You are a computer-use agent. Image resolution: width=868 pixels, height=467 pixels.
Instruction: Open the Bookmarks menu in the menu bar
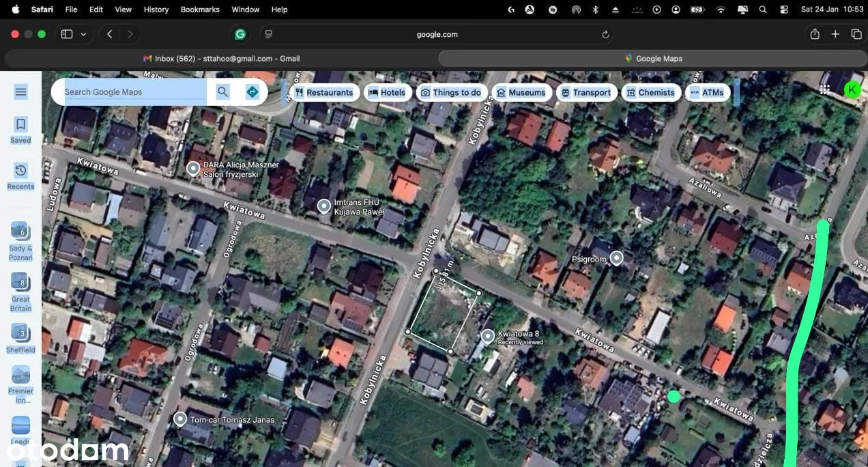200,10
